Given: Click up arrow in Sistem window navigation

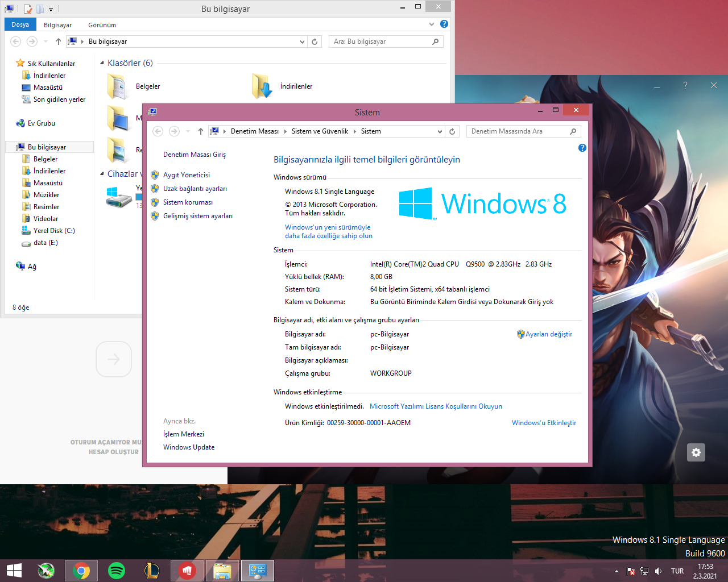Looking at the screenshot, I should tap(201, 131).
